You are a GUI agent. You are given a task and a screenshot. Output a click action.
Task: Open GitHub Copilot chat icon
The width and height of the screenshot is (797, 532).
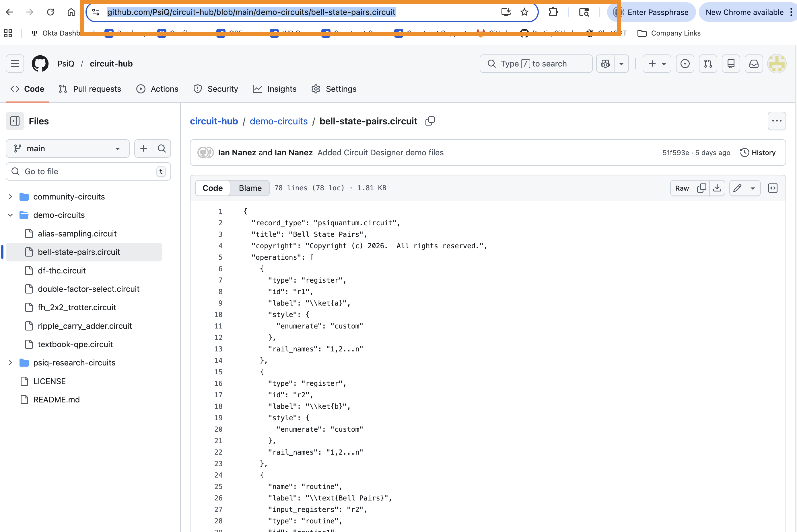[x=605, y=63]
